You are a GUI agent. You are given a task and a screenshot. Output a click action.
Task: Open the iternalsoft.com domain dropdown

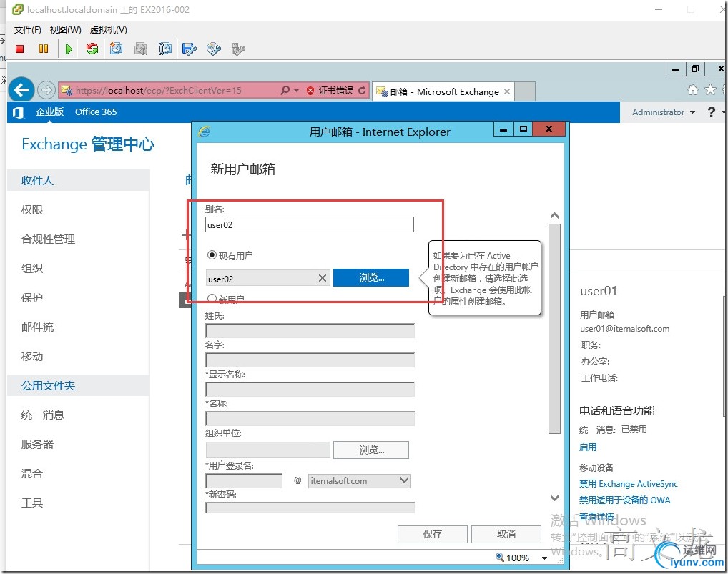click(360, 481)
